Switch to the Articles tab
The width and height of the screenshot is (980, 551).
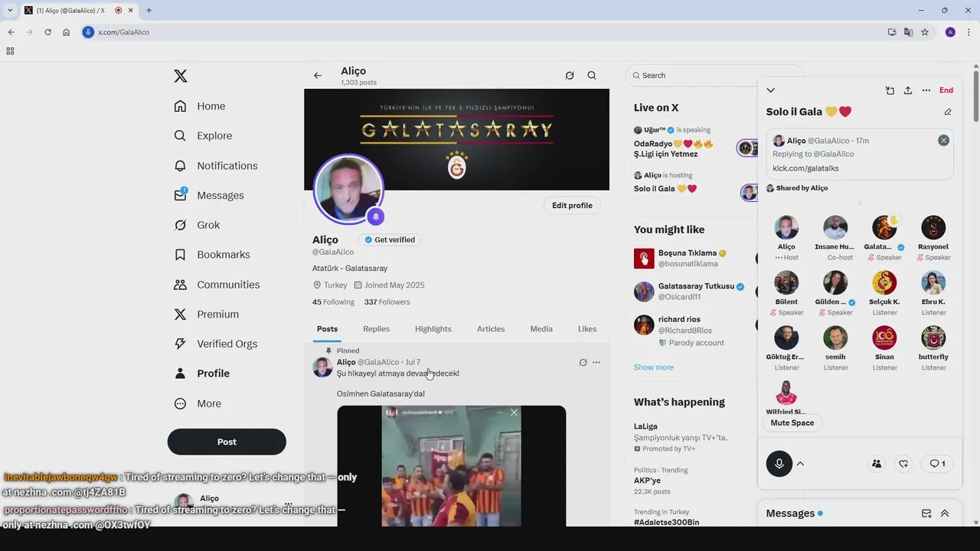(x=491, y=329)
